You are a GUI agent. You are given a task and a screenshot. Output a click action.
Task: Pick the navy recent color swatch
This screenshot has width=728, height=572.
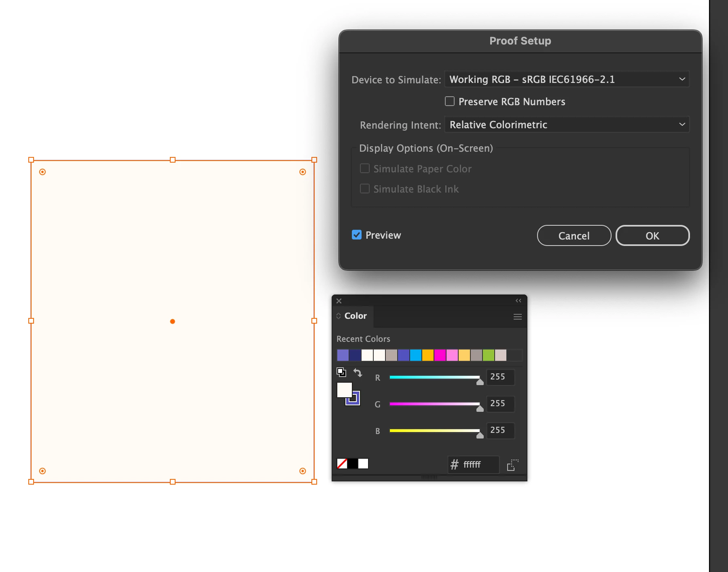[x=355, y=355]
